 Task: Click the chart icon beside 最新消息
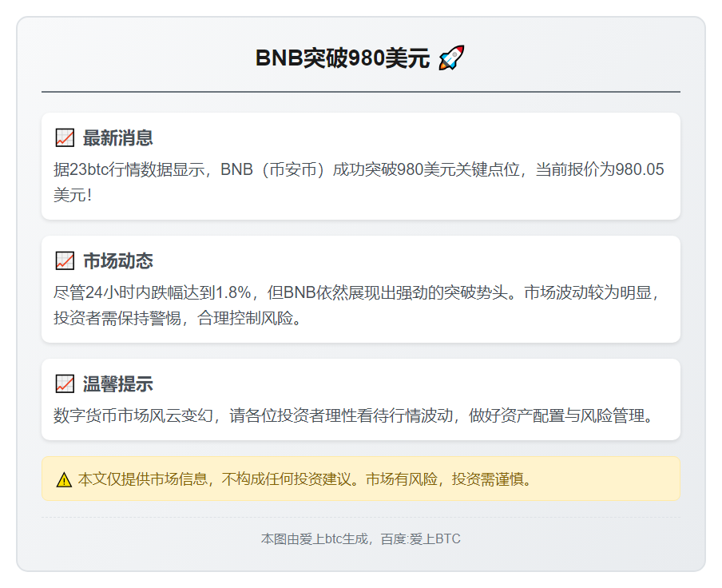[65, 137]
